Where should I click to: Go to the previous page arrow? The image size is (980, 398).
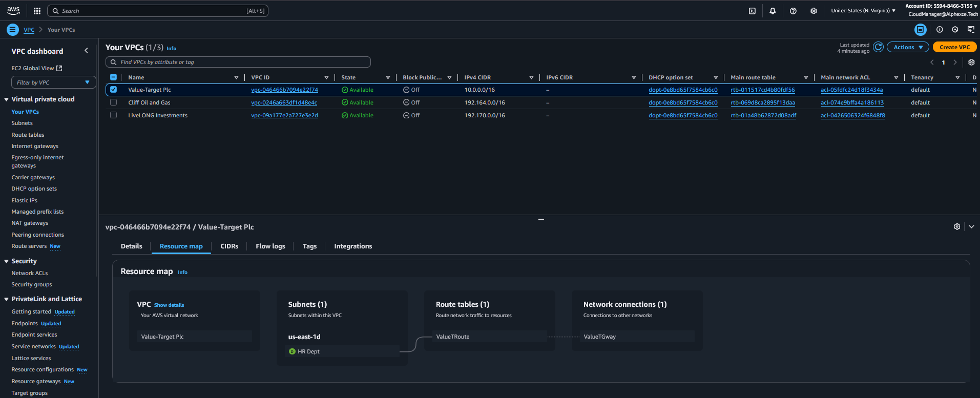(932, 62)
